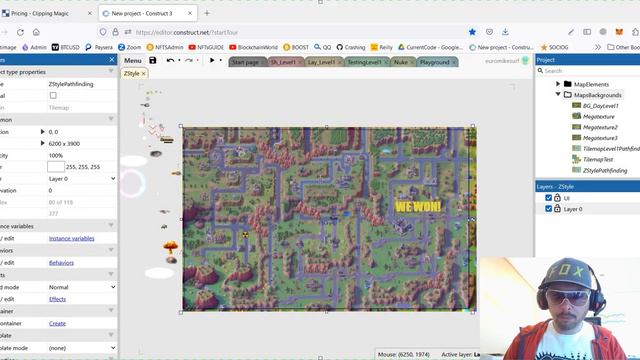The image size is (640, 360).
Task: Open the BTCUSD bookmark
Action: [66, 47]
